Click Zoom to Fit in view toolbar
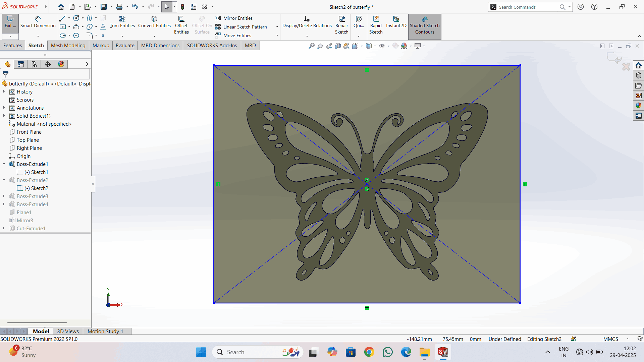Viewport: 644px width, 362px height. coord(312,46)
